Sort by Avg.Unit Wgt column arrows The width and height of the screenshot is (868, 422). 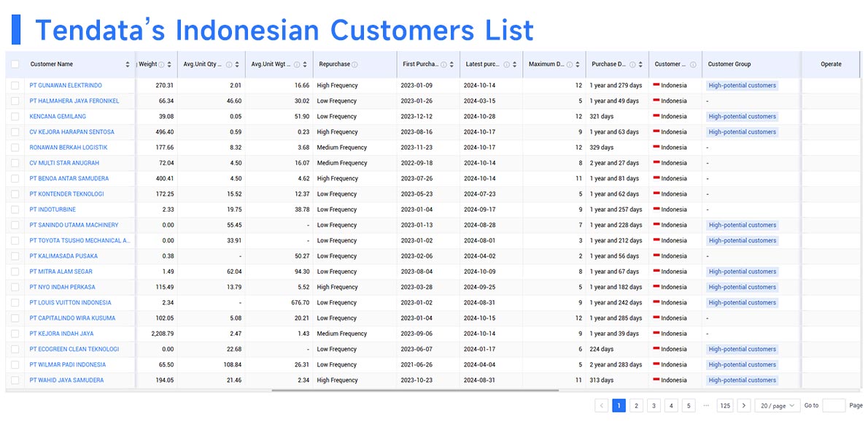point(305,65)
